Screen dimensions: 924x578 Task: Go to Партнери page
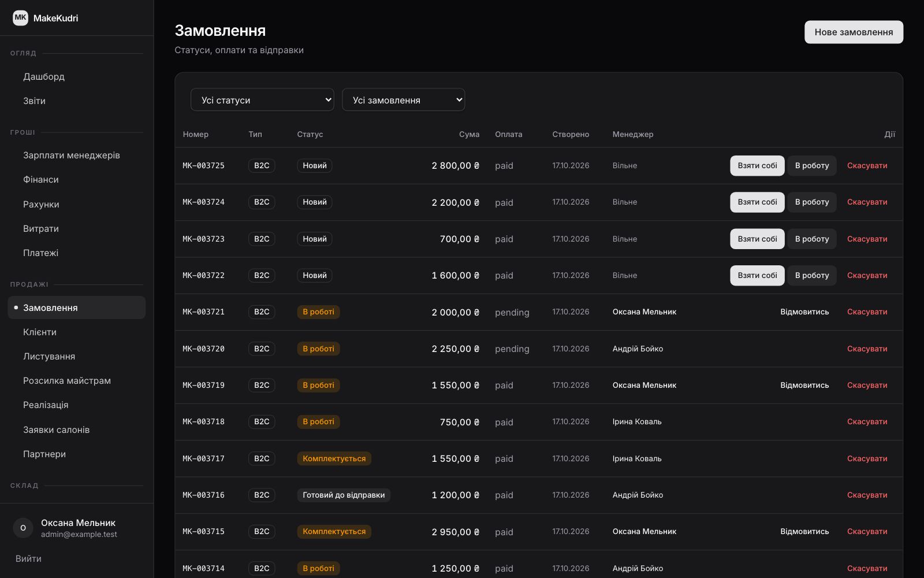click(x=76, y=454)
